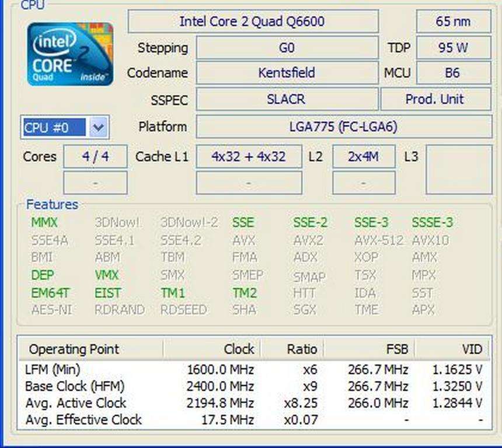This screenshot has width=502, height=448.
Task: Click the VMX virtualization feature indicator
Action: (x=106, y=275)
